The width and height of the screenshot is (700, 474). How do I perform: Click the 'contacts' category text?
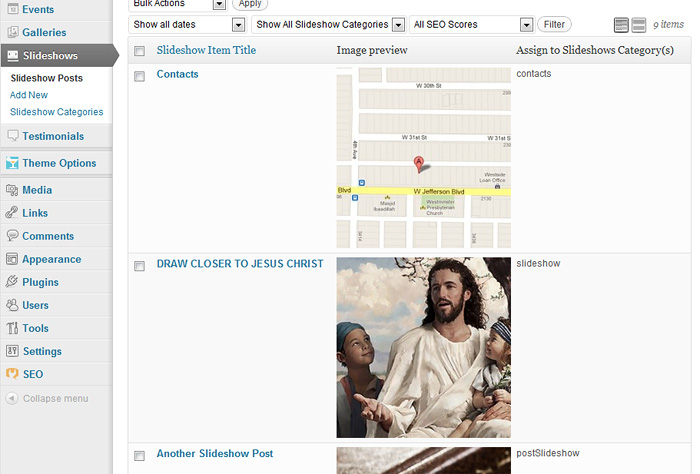point(533,74)
